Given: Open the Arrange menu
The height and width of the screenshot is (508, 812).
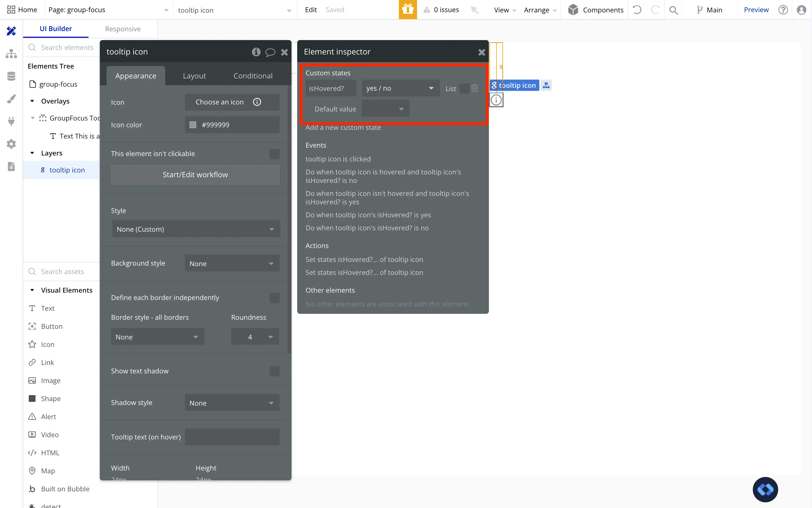Looking at the screenshot, I should pyautogui.click(x=540, y=10).
